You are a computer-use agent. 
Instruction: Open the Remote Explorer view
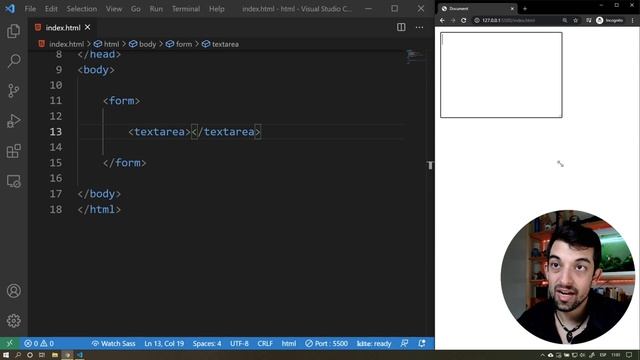point(13,181)
